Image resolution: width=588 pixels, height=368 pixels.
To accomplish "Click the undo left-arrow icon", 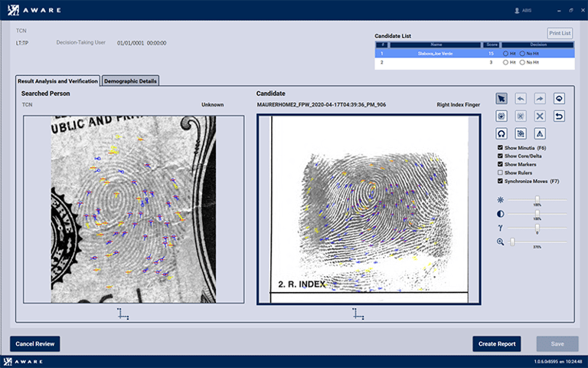I will tap(521, 98).
